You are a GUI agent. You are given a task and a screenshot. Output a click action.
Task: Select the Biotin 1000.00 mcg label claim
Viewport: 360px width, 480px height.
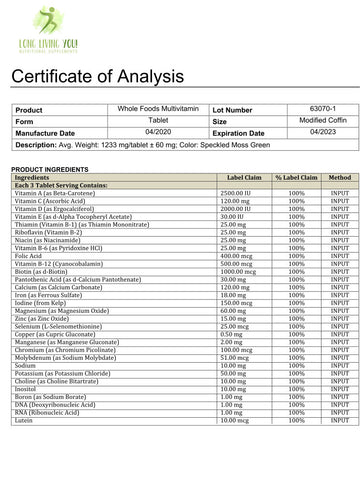coord(238,272)
